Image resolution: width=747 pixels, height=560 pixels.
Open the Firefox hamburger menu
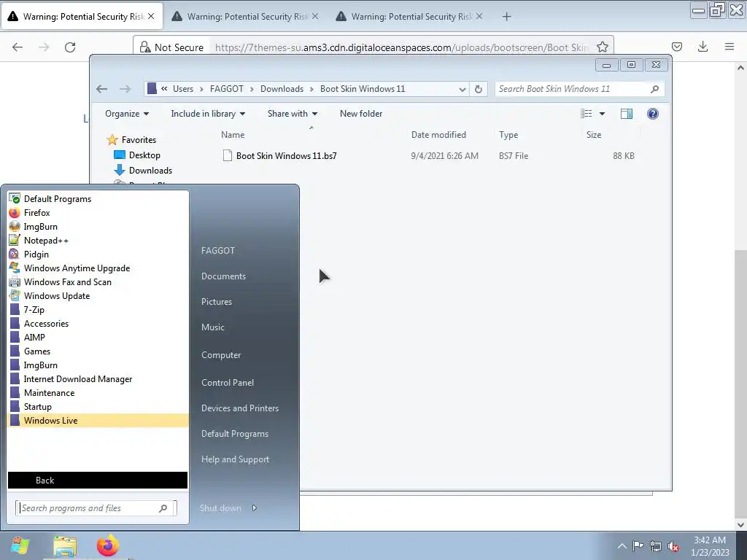(x=729, y=47)
